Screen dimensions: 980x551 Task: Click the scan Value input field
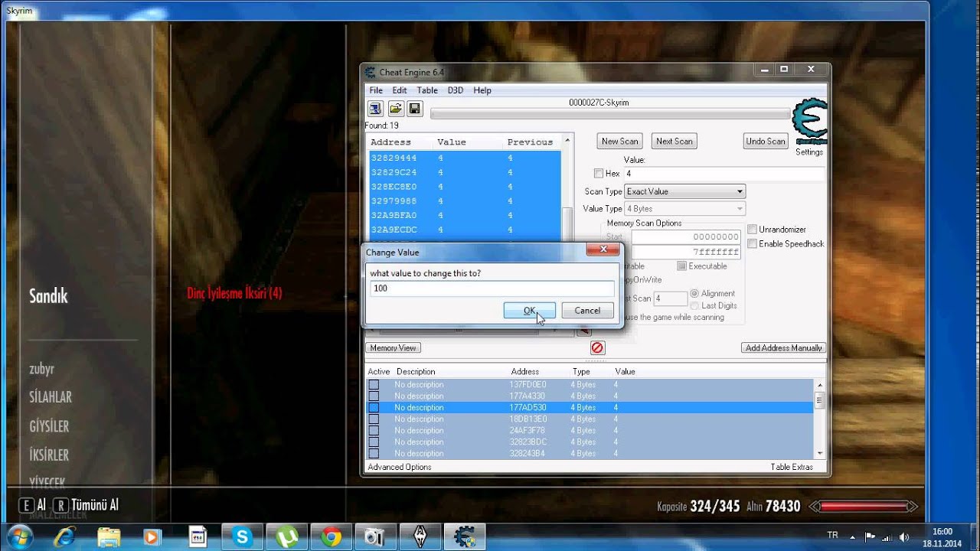724,174
